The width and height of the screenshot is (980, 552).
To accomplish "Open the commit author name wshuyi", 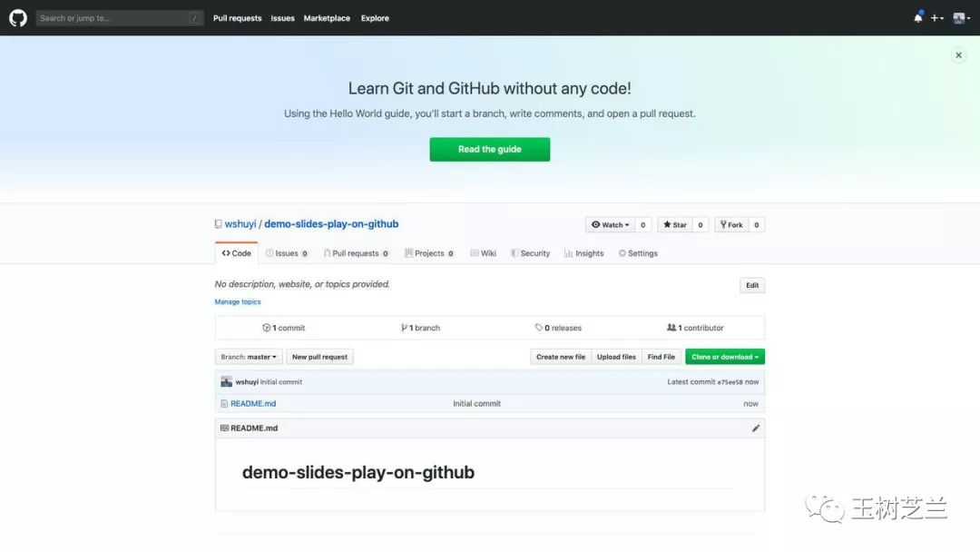I will [x=247, y=382].
